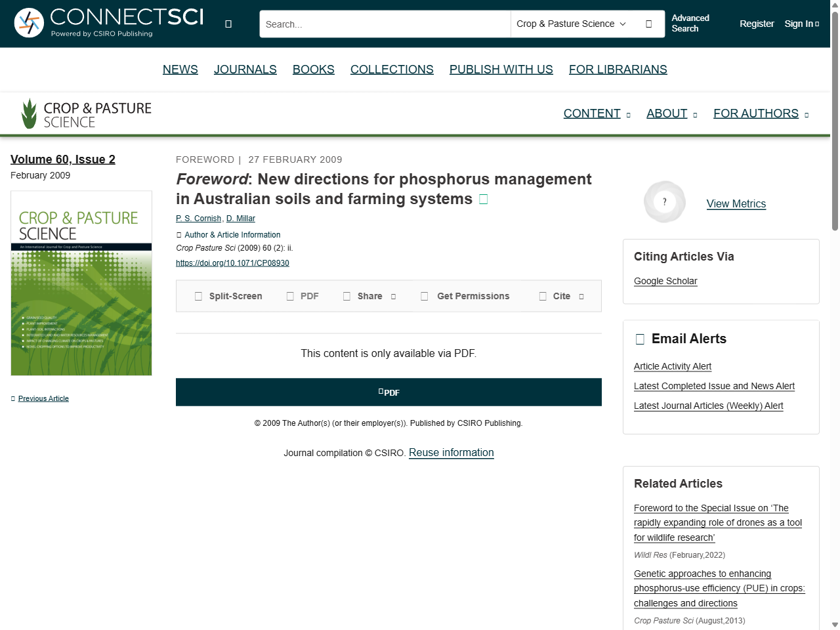Click the PDF toolbar icon
This screenshot has height=630, width=840.
pyautogui.click(x=290, y=297)
